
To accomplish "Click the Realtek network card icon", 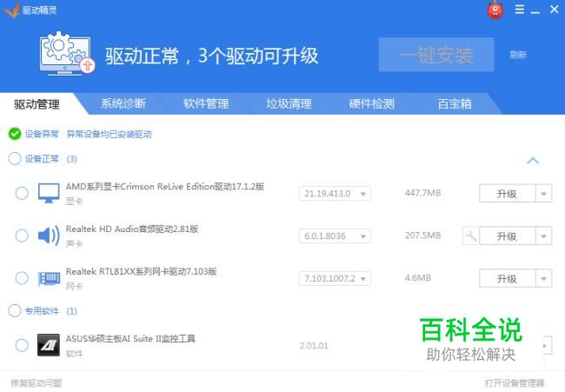I will pyautogui.click(x=49, y=278).
